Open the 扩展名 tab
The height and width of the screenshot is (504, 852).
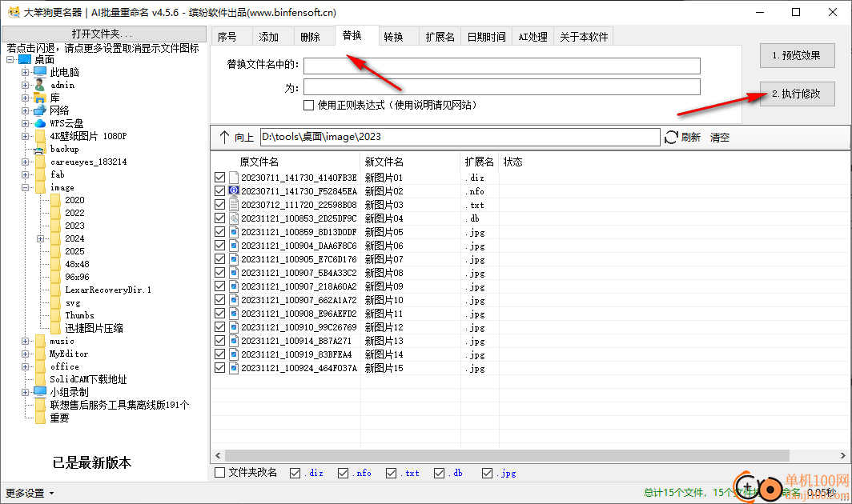pos(440,36)
